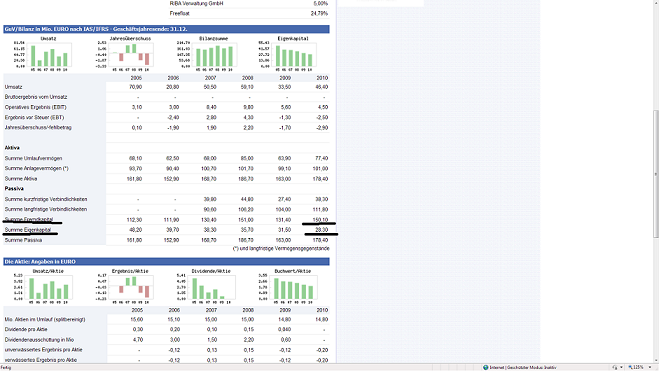The image size is (659, 371).
Task: Select the Summe Umlaufvermögen row label
Action: [34, 158]
